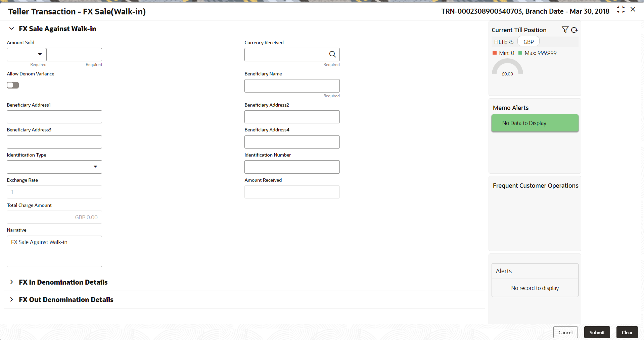Click the Beneficiary Address4 field
This screenshot has width=644, height=341.
[x=292, y=142]
